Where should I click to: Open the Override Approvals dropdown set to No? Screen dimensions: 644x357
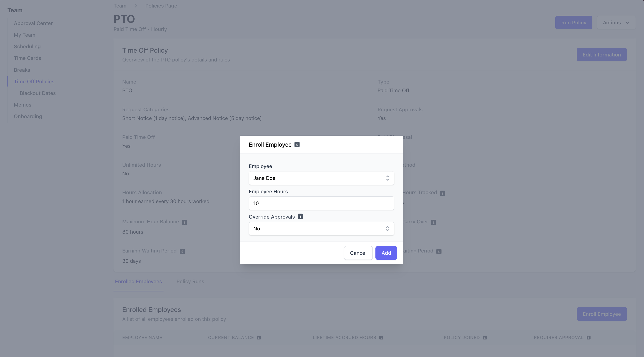(321, 229)
